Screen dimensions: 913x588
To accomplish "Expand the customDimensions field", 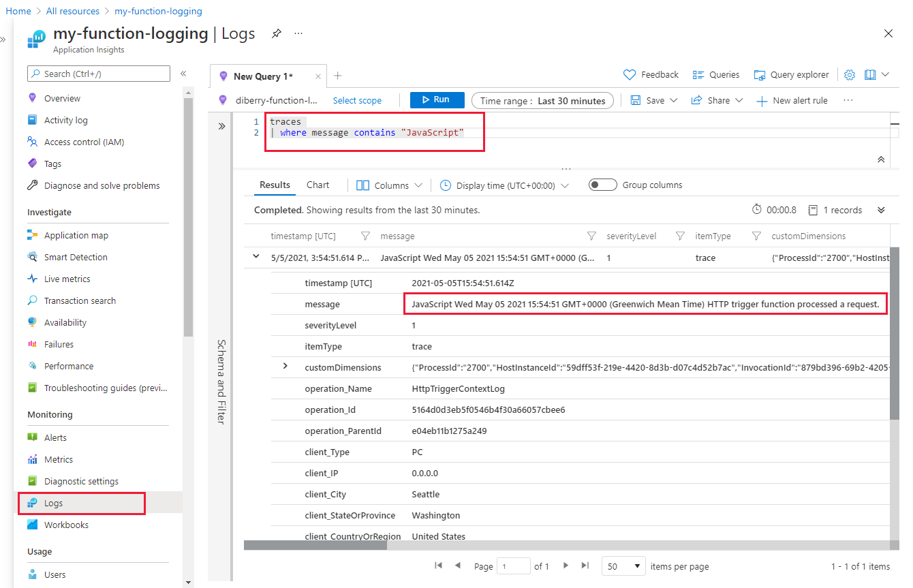I will coord(285,367).
